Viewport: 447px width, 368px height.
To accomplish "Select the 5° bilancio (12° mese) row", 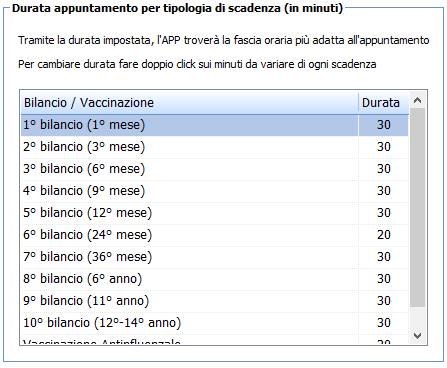I will [215, 213].
